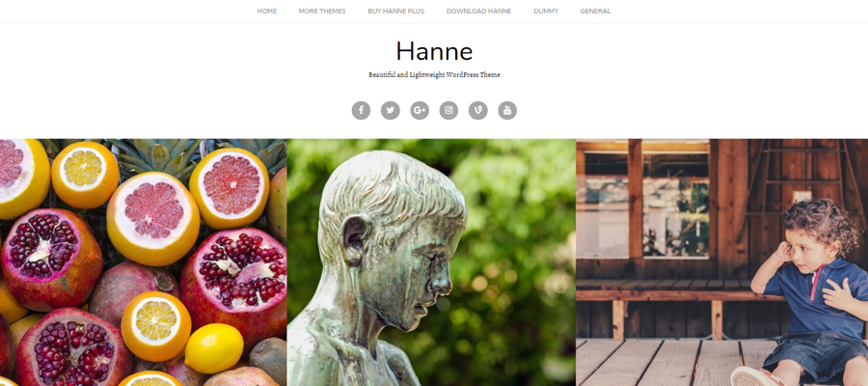The height and width of the screenshot is (386, 868).
Task: Navigate to MORE THEMES
Action: point(322,11)
